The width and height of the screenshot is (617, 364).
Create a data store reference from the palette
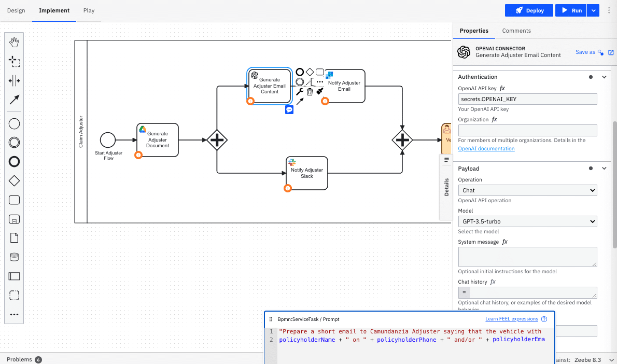pos(14,257)
